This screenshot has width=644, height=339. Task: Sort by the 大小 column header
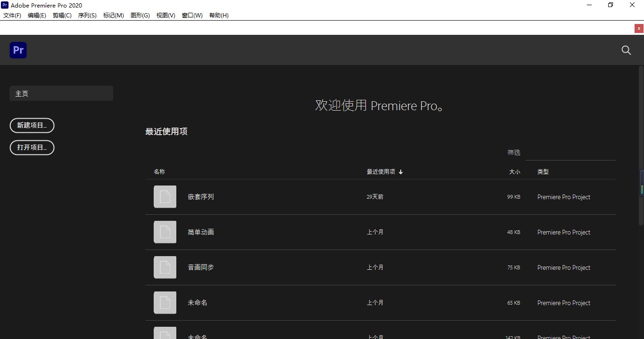[x=514, y=172]
